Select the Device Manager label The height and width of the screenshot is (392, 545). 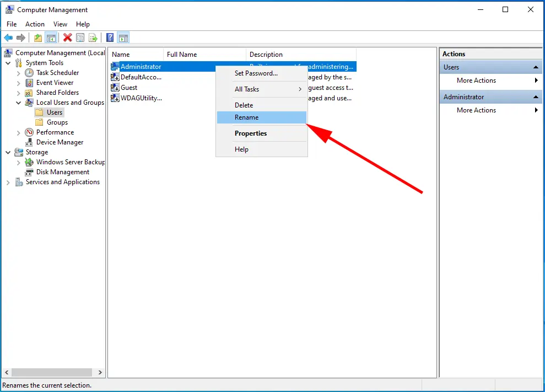click(x=60, y=142)
